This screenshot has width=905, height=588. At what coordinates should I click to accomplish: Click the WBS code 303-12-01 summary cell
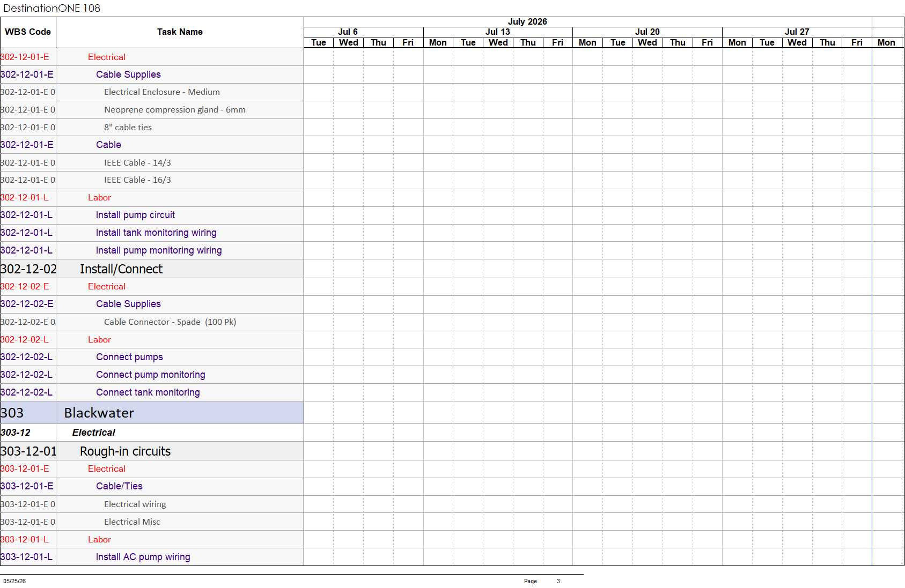(x=28, y=451)
